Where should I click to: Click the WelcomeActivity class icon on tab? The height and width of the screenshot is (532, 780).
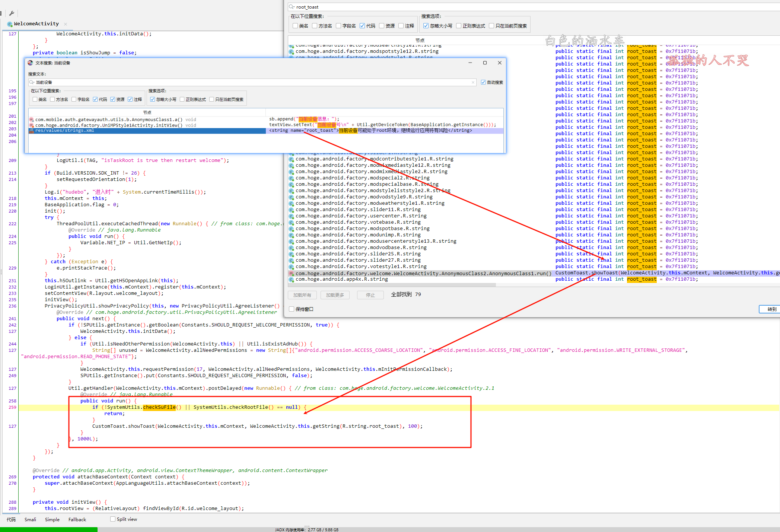[10, 24]
